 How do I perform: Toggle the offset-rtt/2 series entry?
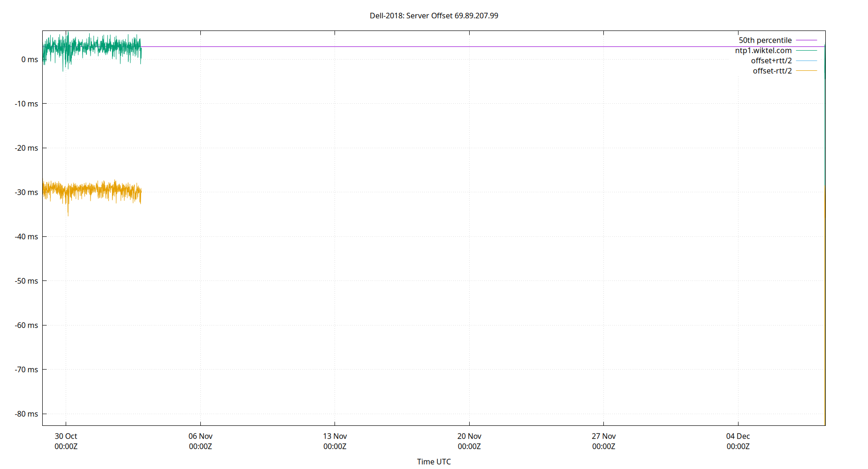(x=772, y=71)
